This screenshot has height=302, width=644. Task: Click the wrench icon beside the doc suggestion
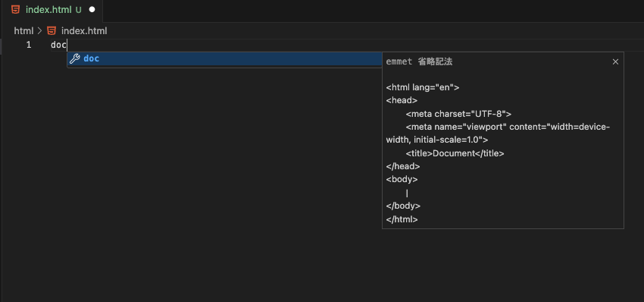(x=75, y=59)
